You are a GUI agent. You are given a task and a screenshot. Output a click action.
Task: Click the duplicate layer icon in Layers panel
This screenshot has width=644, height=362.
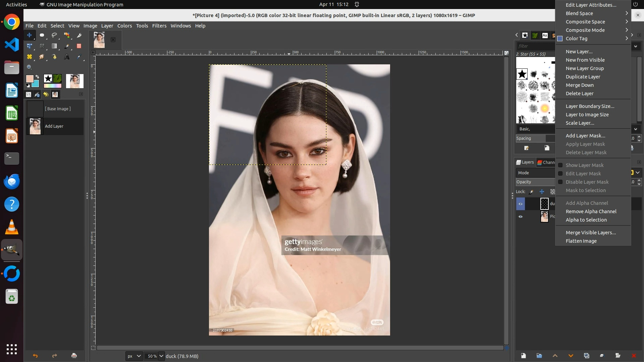[586, 356]
